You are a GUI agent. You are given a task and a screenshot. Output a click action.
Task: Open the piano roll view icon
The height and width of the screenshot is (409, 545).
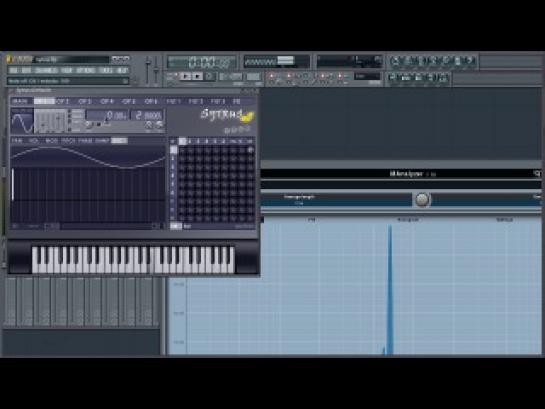tap(418, 78)
